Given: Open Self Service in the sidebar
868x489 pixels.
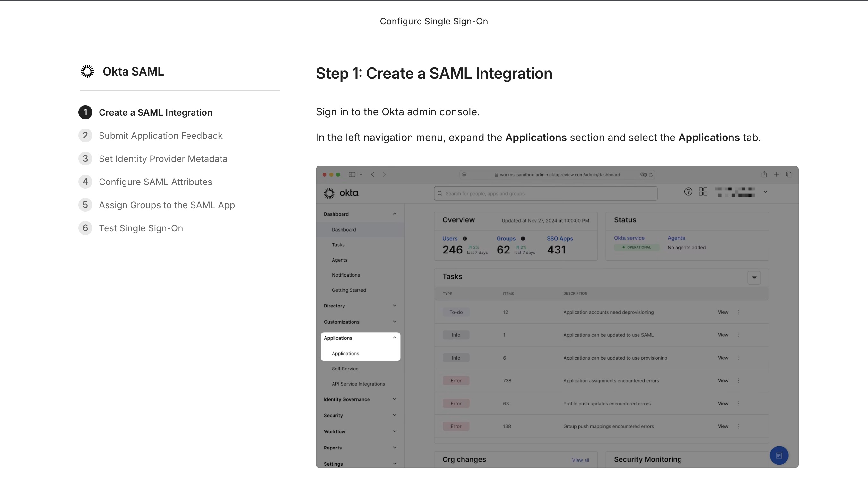Looking at the screenshot, I should click(345, 369).
